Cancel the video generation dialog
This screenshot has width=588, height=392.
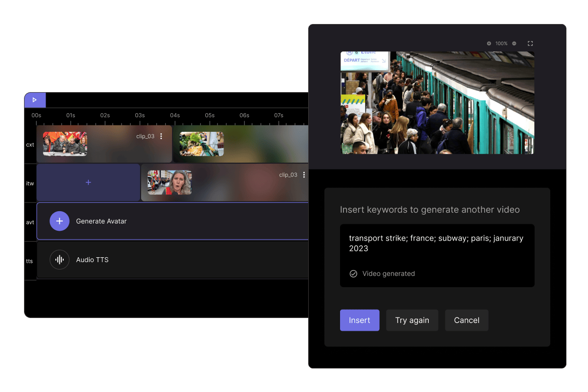coord(466,320)
